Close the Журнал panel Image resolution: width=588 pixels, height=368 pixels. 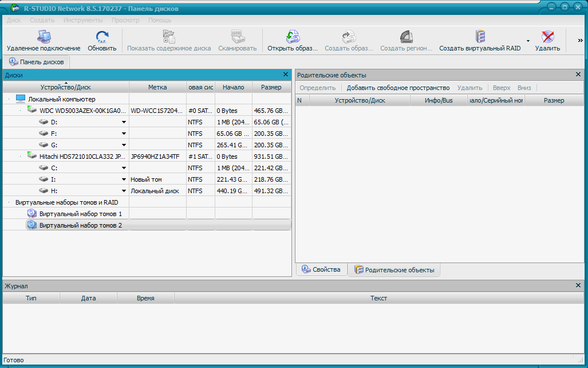point(578,285)
